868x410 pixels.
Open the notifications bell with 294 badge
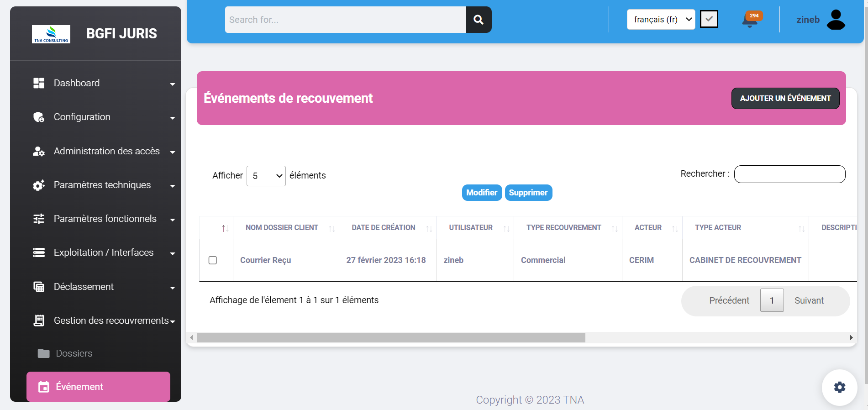(x=750, y=20)
